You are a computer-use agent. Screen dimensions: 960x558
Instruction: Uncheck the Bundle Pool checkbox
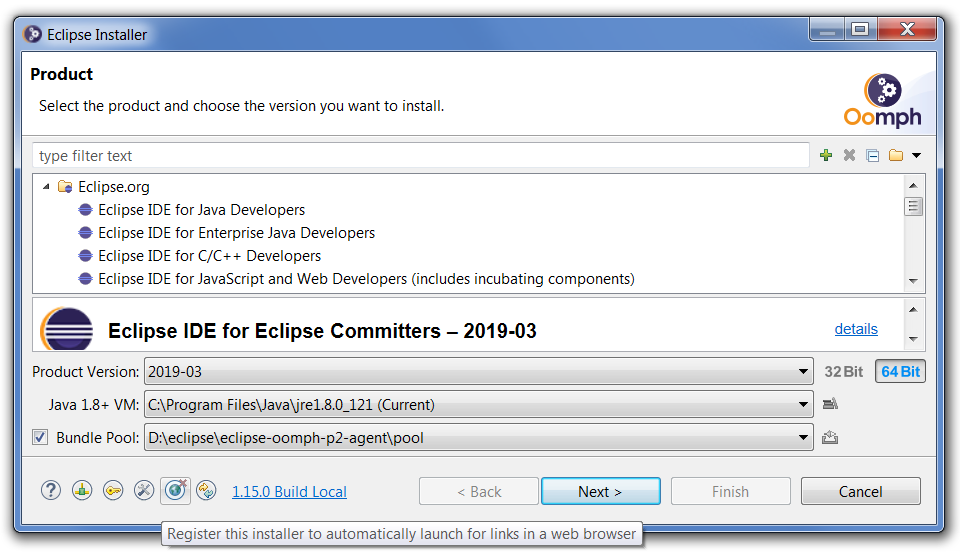(x=40, y=437)
